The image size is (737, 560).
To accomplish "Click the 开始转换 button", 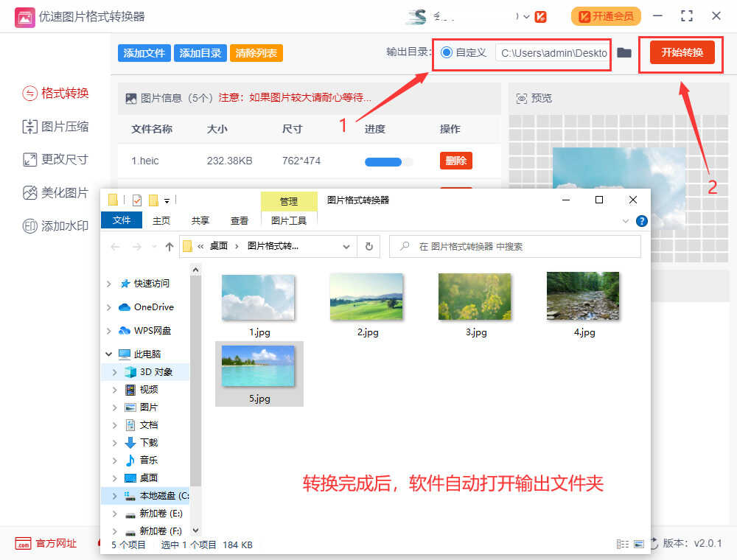I will coord(682,53).
